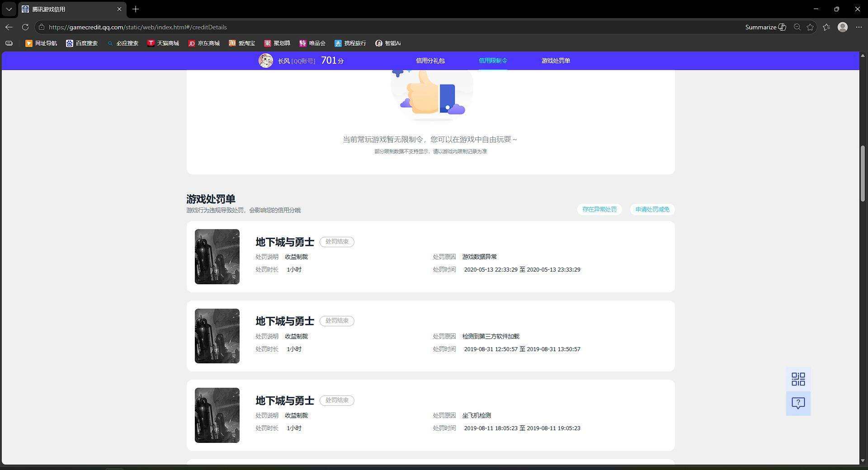The image size is (868, 470).
Task: Switch to 游戏处罚单 tab
Action: pyautogui.click(x=556, y=61)
